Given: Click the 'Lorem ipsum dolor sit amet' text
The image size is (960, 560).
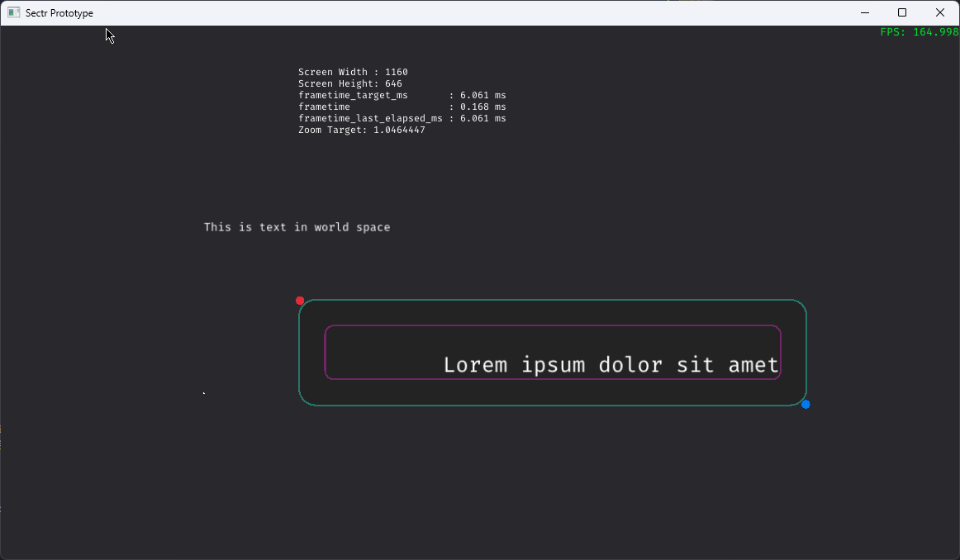Looking at the screenshot, I should pos(611,364).
